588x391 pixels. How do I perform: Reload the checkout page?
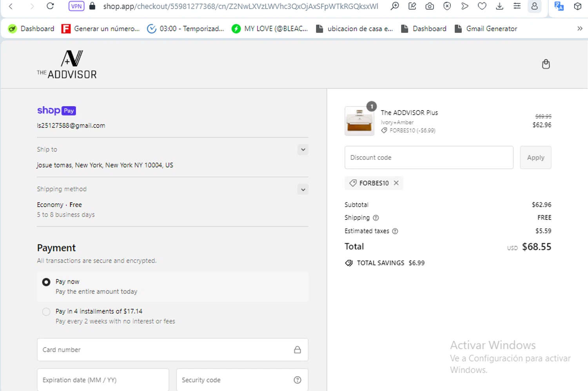click(x=50, y=6)
